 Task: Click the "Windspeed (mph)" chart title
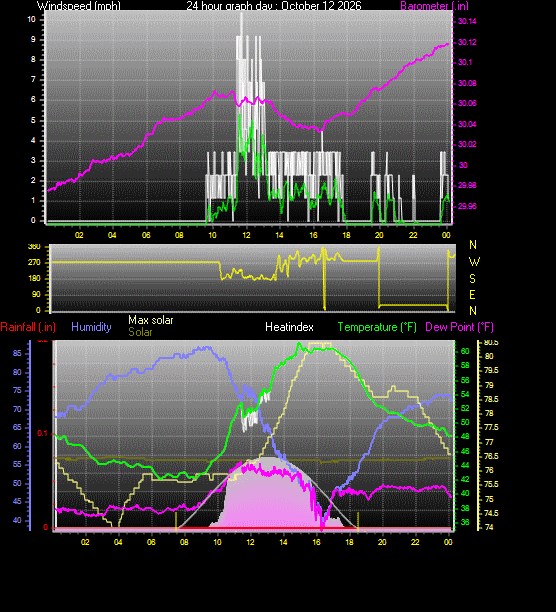(79, 6)
